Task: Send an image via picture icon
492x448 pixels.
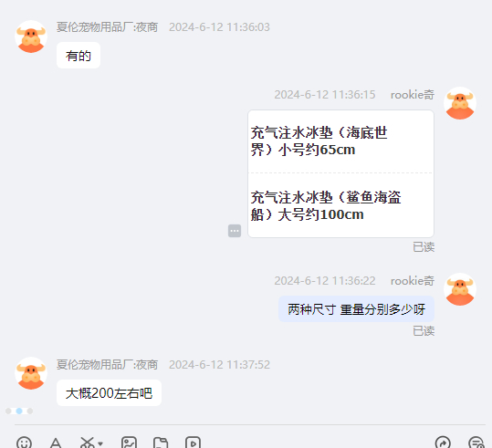Action: (129, 443)
